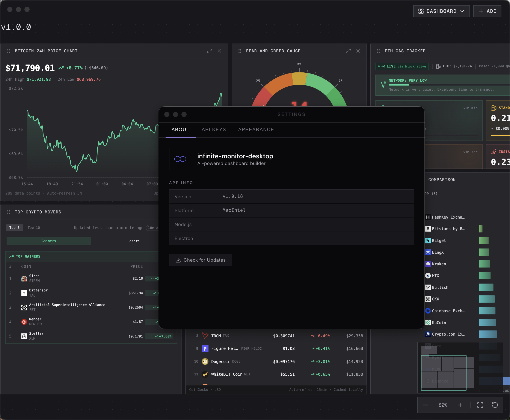Image resolution: width=510 pixels, height=420 pixels.
Task: Switch to Top 10 movers
Action: [34, 228]
